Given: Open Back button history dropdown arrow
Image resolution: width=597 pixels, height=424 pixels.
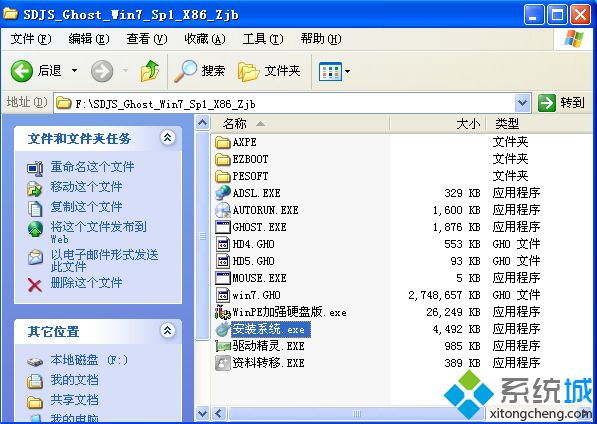Looking at the screenshot, I should 75,71.
